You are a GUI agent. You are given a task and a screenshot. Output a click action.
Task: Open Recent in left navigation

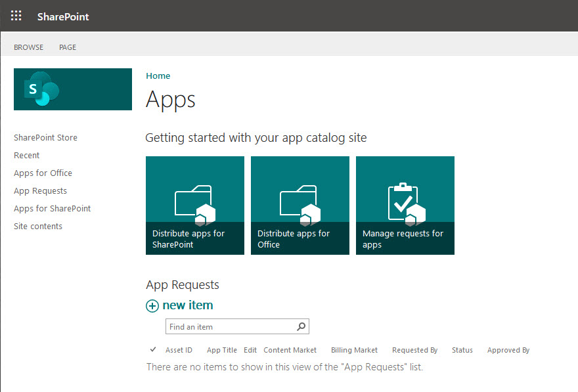tap(26, 155)
